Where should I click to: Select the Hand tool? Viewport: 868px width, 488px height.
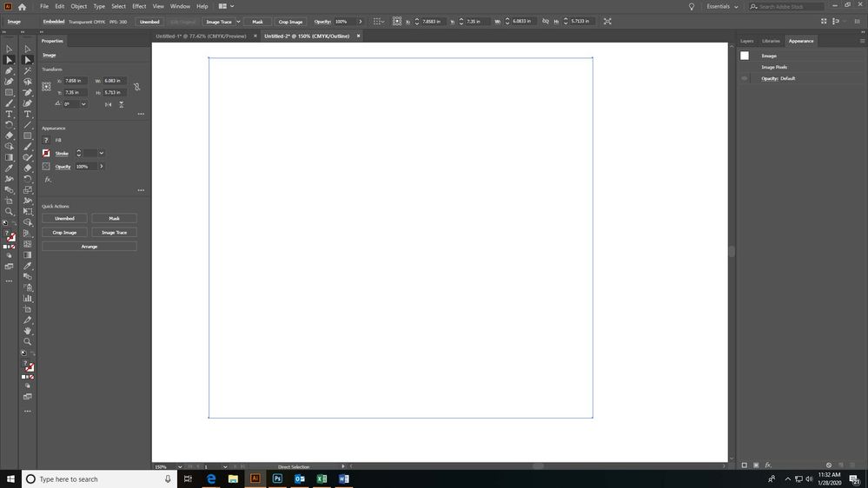coord(28,331)
